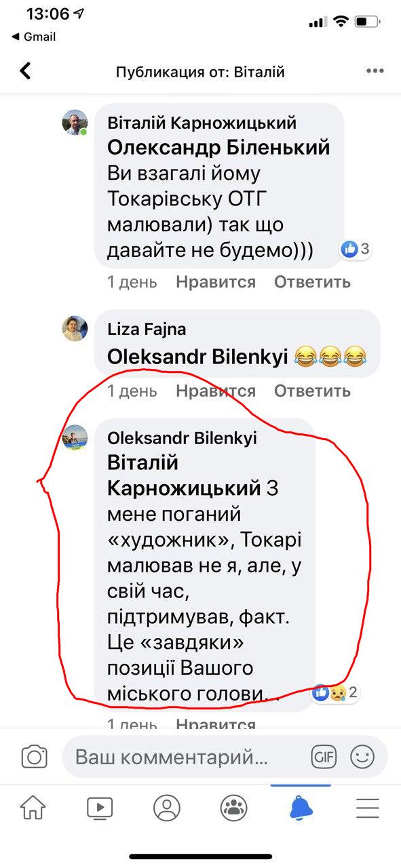Screen dimensions: 401x868
Task: Open the hamburger menu tab
Action: tap(368, 808)
